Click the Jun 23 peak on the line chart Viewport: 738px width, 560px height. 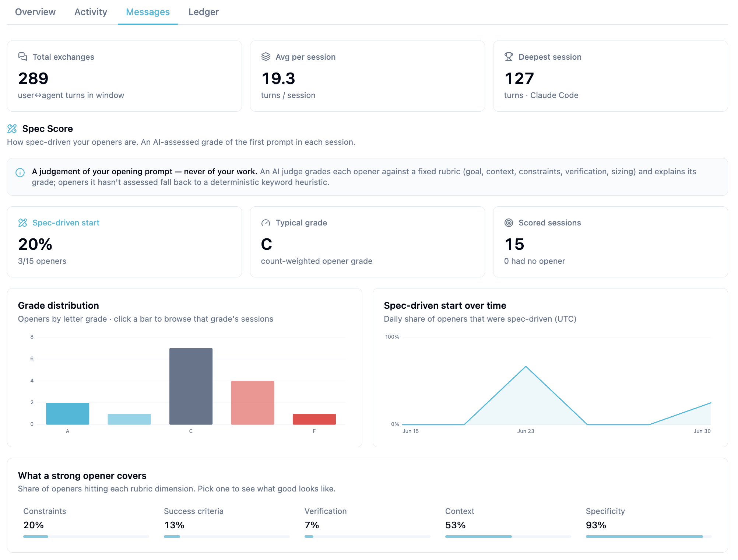526,366
